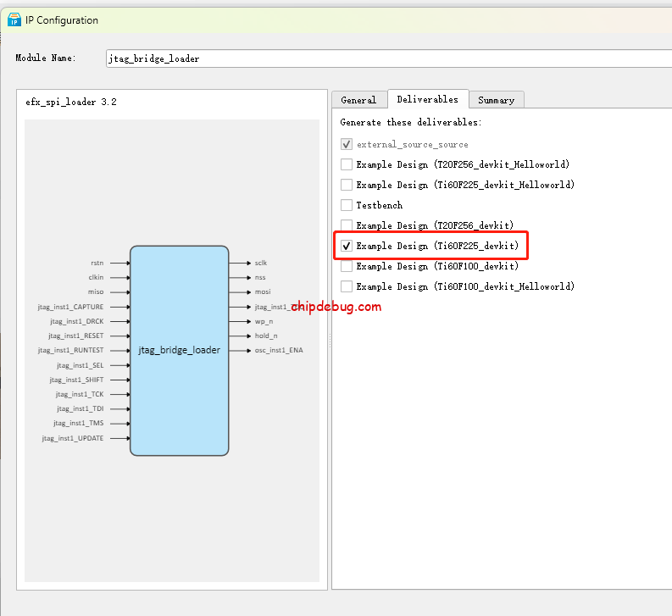The height and width of the screenshot is (616, 672).
Task: Enable Example Design (Ti60F100_devkit_Helloworld) checkbox
Action: click(347, 286)
